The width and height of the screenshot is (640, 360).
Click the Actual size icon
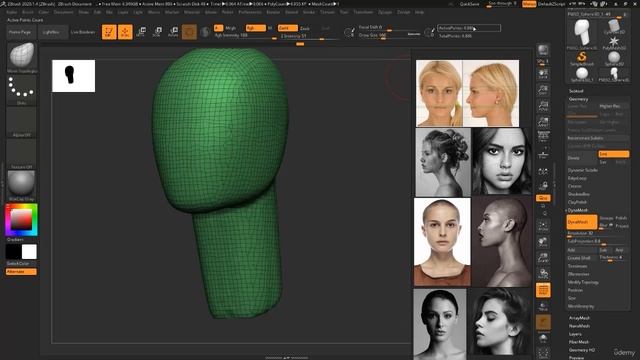coord(543,106)
